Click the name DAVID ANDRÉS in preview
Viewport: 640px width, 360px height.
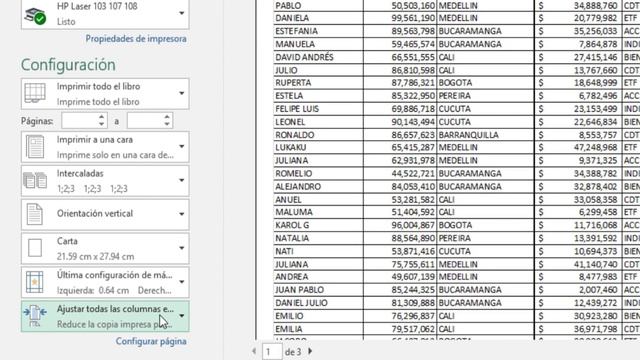click(x=304, y=57)
